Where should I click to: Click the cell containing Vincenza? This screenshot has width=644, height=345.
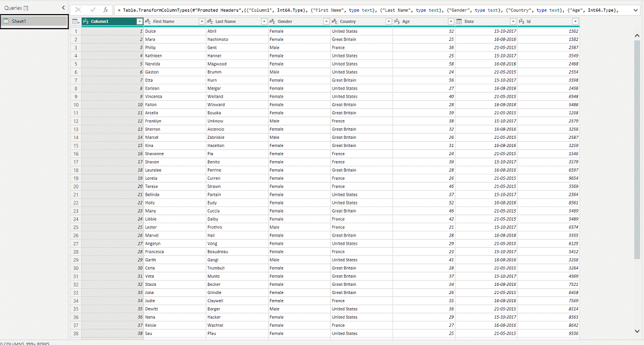pyautogui.click(x=174, y=97)
